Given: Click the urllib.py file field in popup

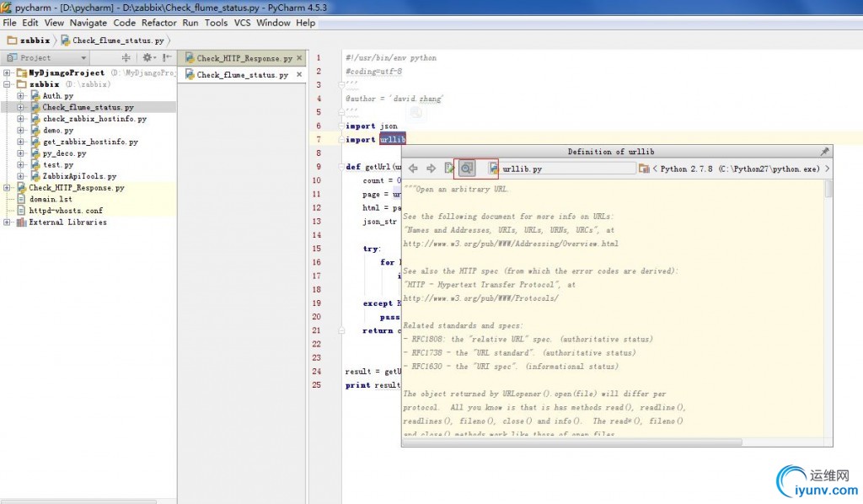Looking at the screenshot, I should (x=561, y=169).
